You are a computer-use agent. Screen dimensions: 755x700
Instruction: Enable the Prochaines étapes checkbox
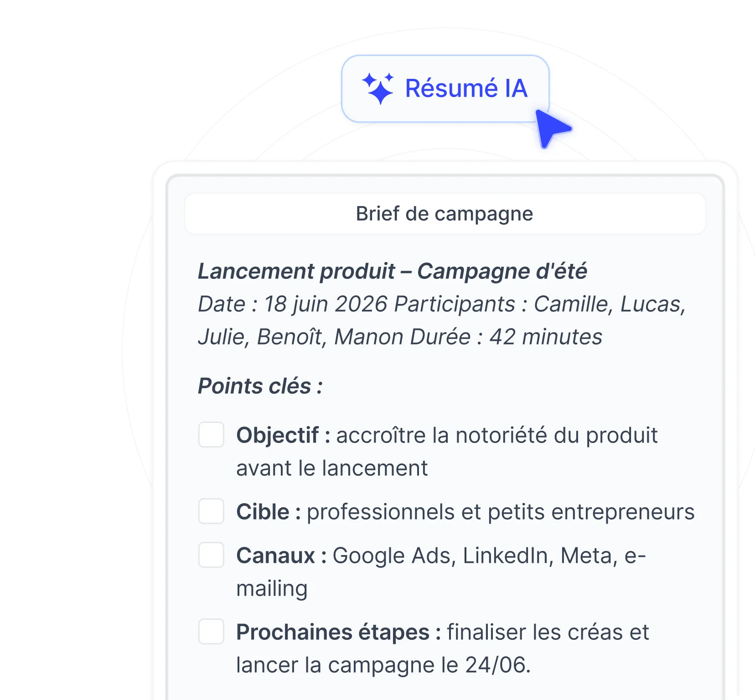(x=211, y=631)
